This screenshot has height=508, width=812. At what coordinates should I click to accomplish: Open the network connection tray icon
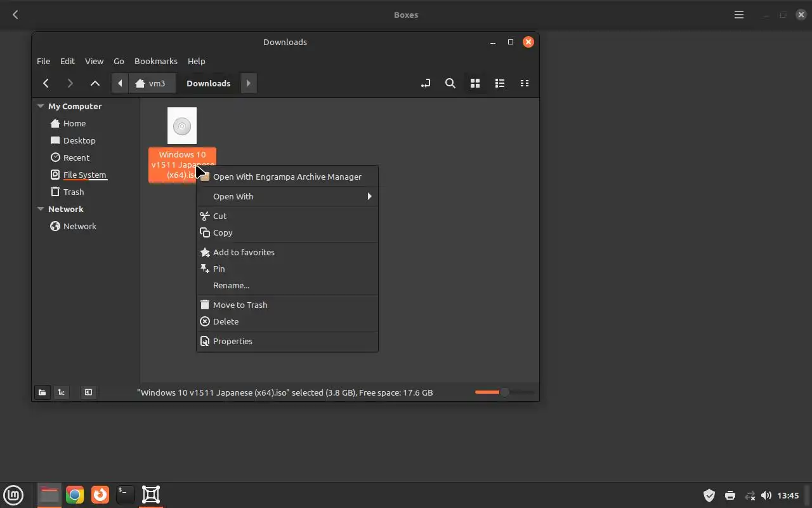(750, 495)
